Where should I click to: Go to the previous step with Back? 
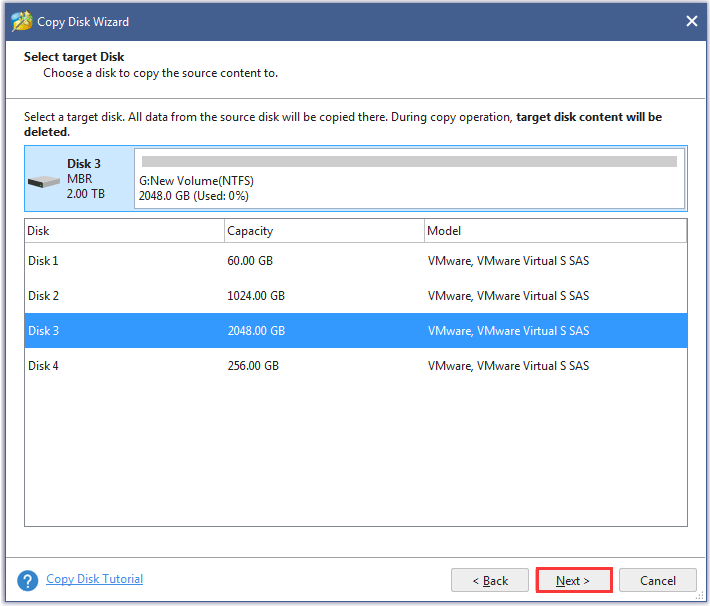click(490, 580)
